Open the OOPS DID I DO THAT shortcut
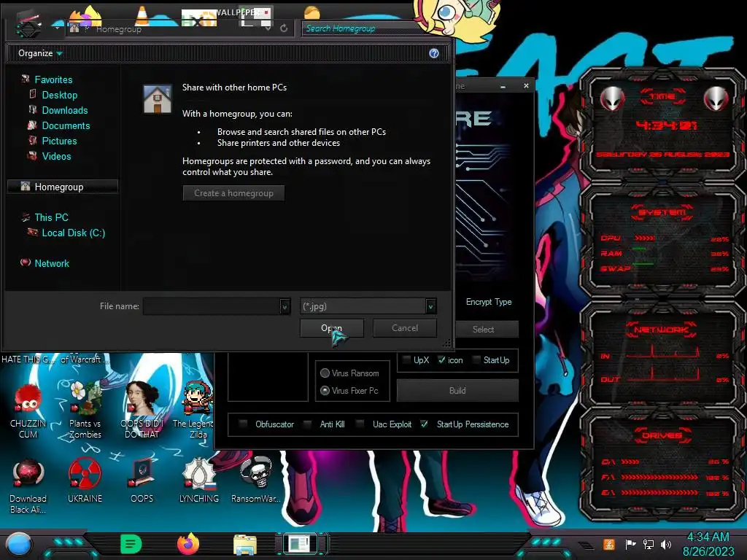 tap(142, 411)
